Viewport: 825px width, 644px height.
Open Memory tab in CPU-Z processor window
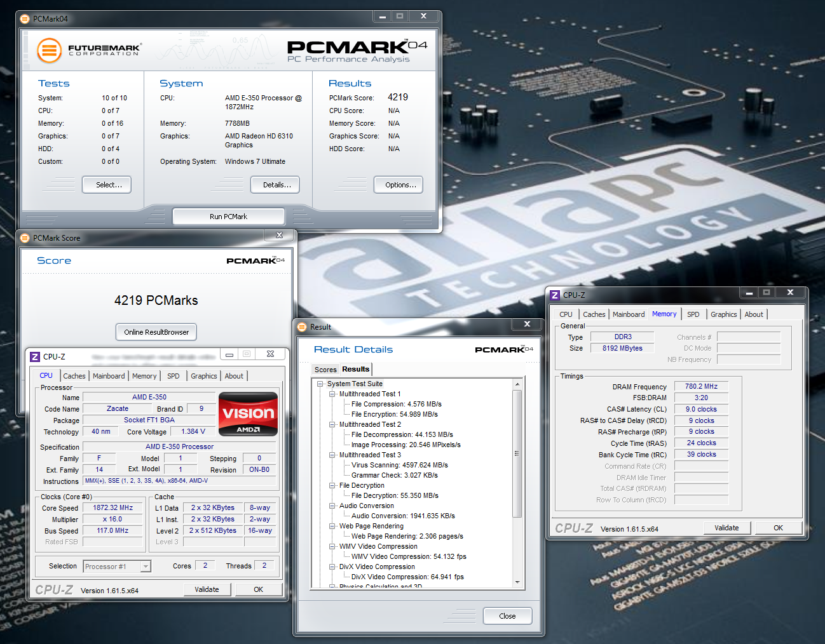tap(144, 376)
